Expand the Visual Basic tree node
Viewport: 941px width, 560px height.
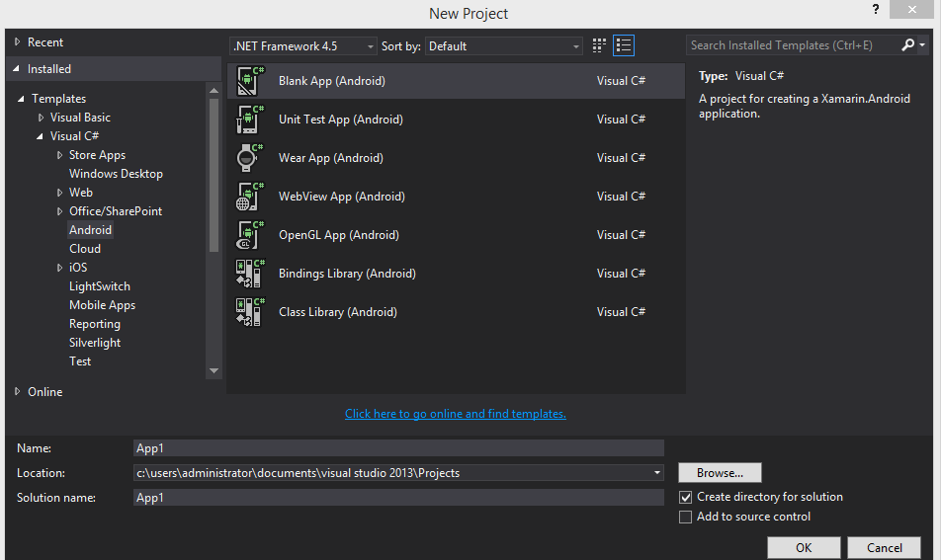tap(41, 118)
